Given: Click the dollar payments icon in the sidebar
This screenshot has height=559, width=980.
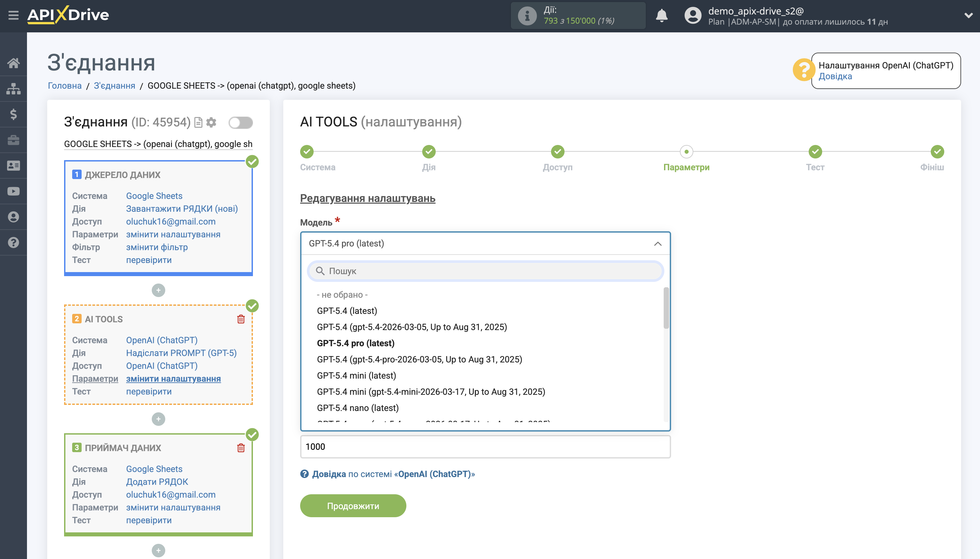Looking at the screenshot, I should [14, 114].
